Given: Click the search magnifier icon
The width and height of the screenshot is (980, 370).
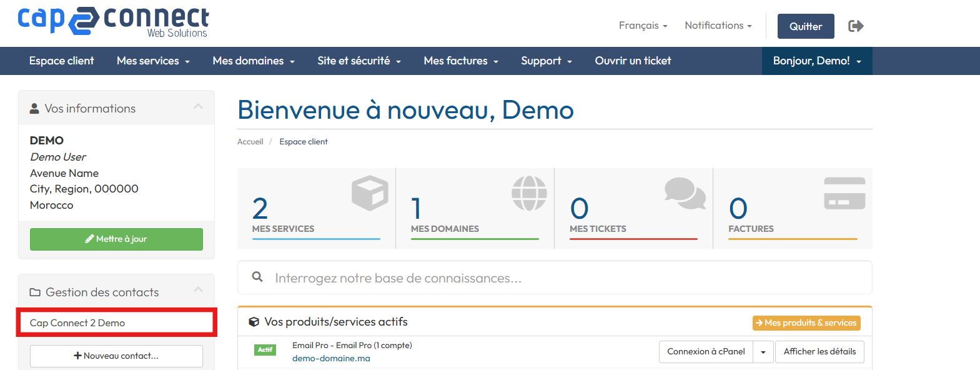Looking at the screenshot, I should click(257, 277).
